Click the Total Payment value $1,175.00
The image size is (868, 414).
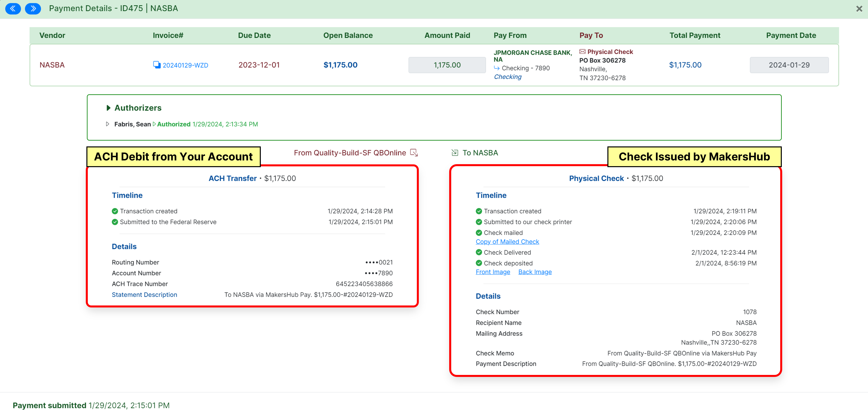[x=685, y=65]
